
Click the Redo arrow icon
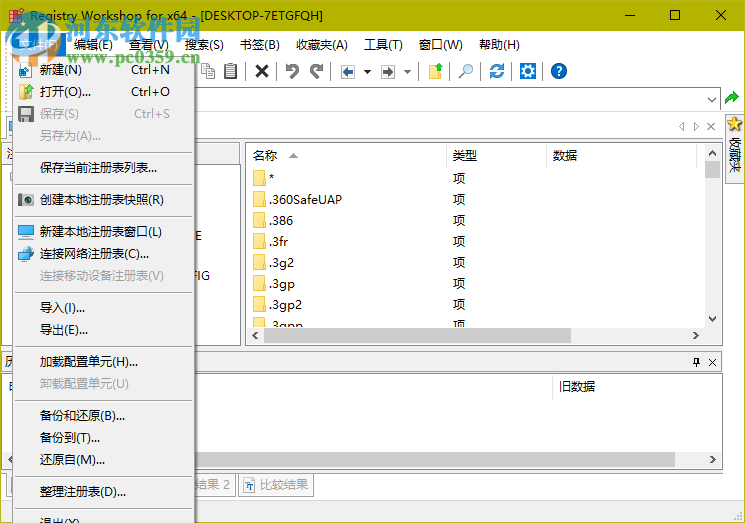point(316,71)
